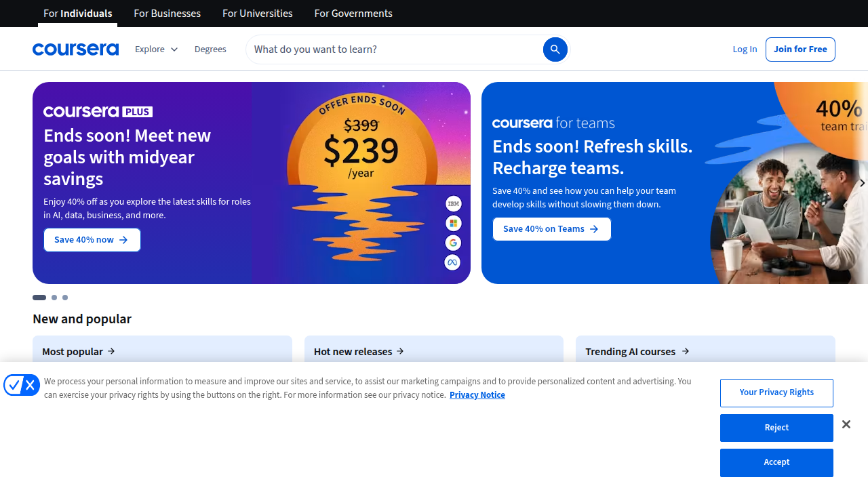Click the Coursera Plus logo on banner
Viewport: 868px width, 488px height.
(x=98, y=112)
